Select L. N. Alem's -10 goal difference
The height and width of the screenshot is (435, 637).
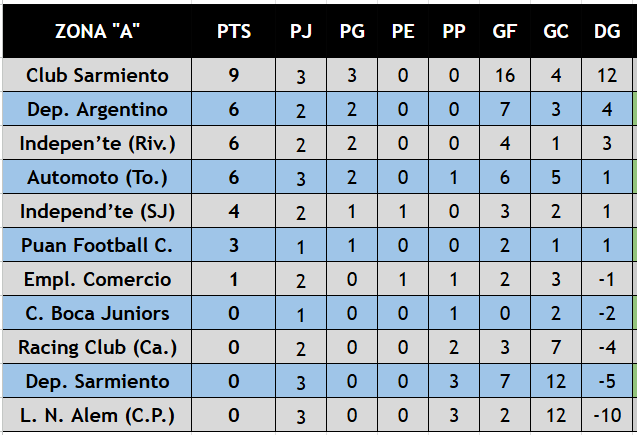(607, 415)
